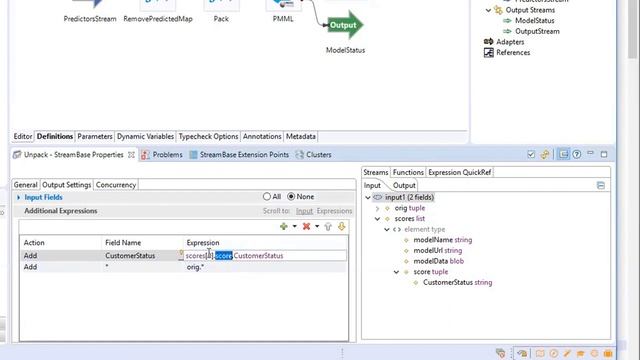Collapse the Output Streams outline node

(489, 10)
